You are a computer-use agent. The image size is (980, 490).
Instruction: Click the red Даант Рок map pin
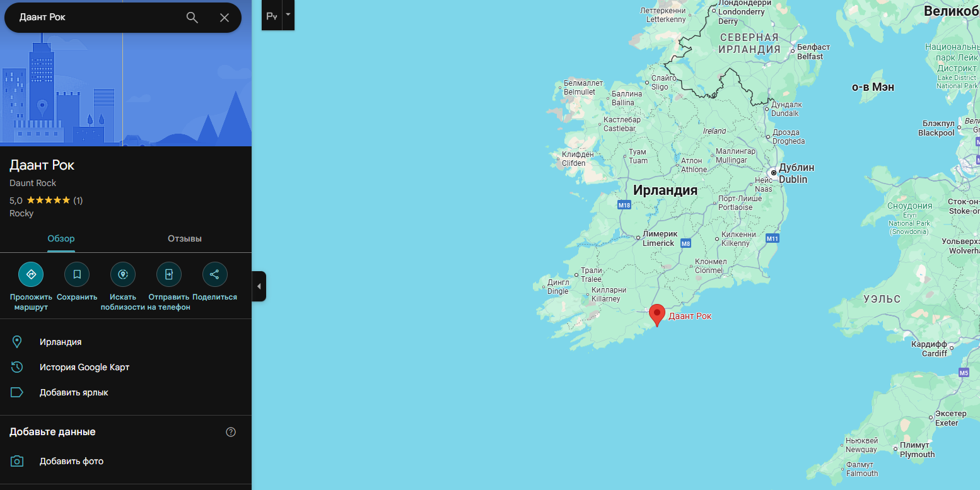pyautogui.click(x=657, y=315)
